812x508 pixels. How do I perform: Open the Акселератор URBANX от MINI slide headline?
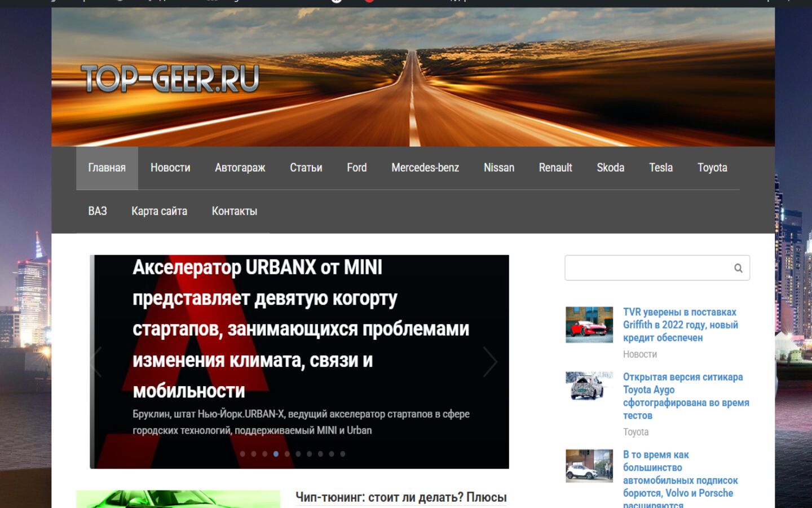(301, 329)
